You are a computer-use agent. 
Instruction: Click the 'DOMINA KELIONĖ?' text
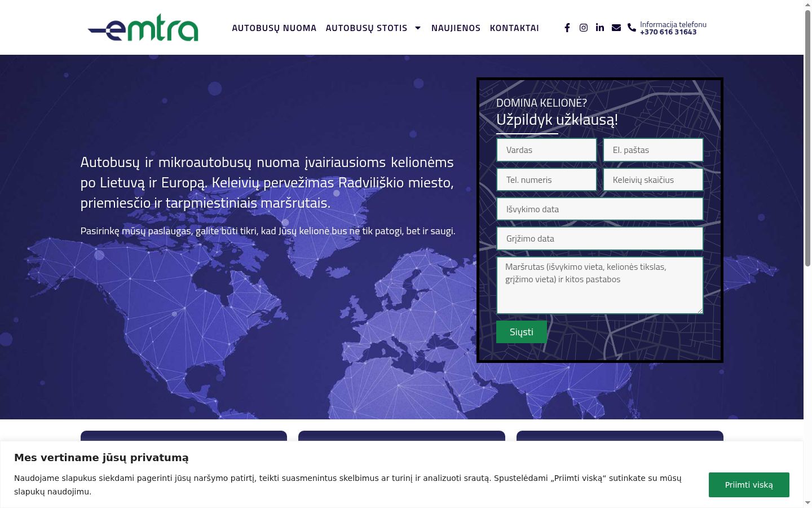coord(541,103)
